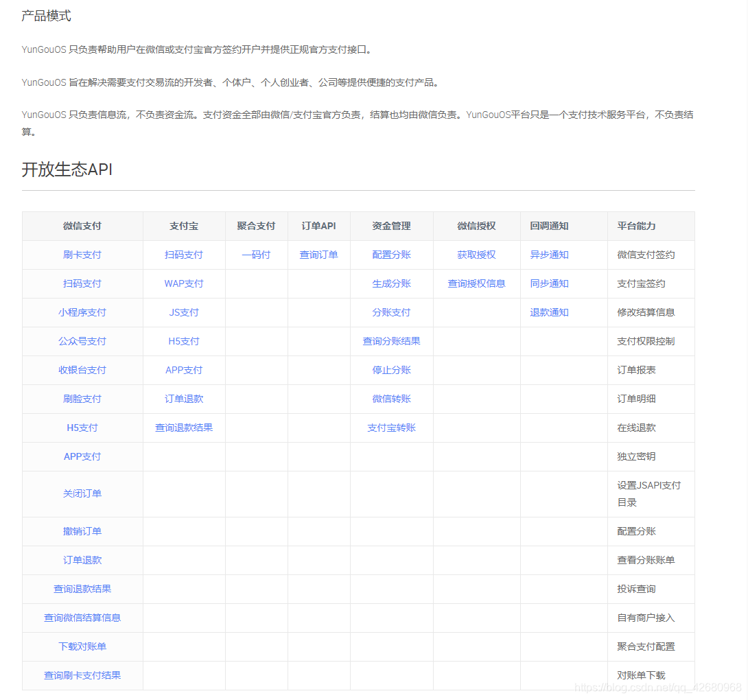Open the 分账支付 link
The image size is (748, 700).
click(392, 312)
